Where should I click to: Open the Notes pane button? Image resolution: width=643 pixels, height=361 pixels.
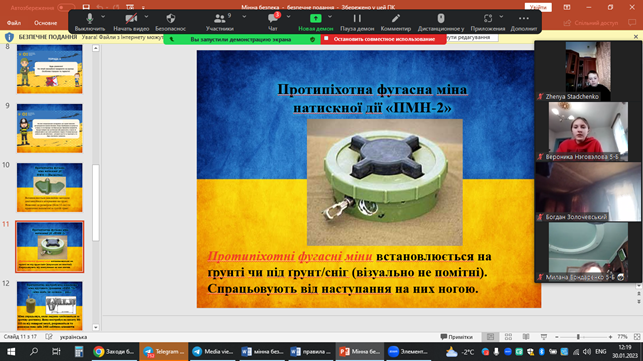(x=456, y=337)
